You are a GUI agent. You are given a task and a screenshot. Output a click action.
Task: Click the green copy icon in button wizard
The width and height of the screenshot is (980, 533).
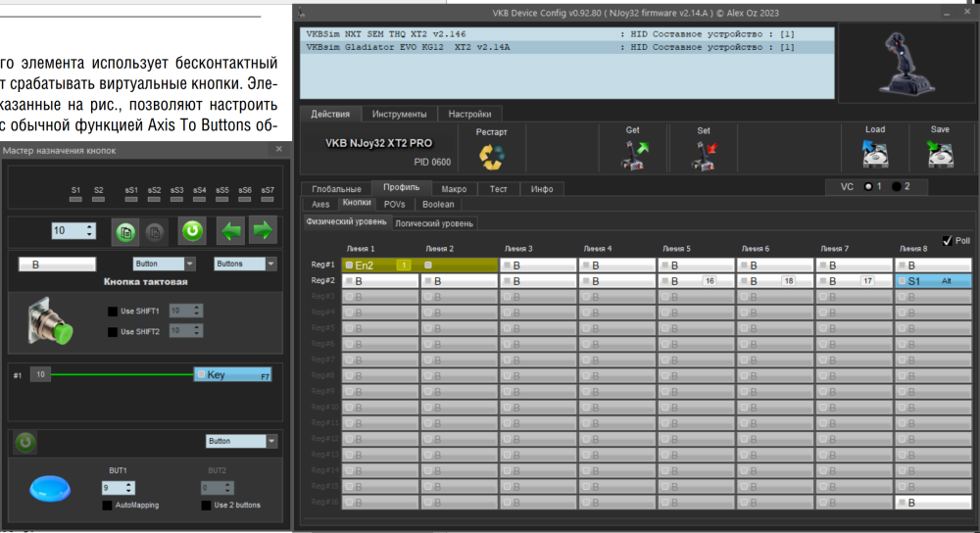tap(125, 232)
